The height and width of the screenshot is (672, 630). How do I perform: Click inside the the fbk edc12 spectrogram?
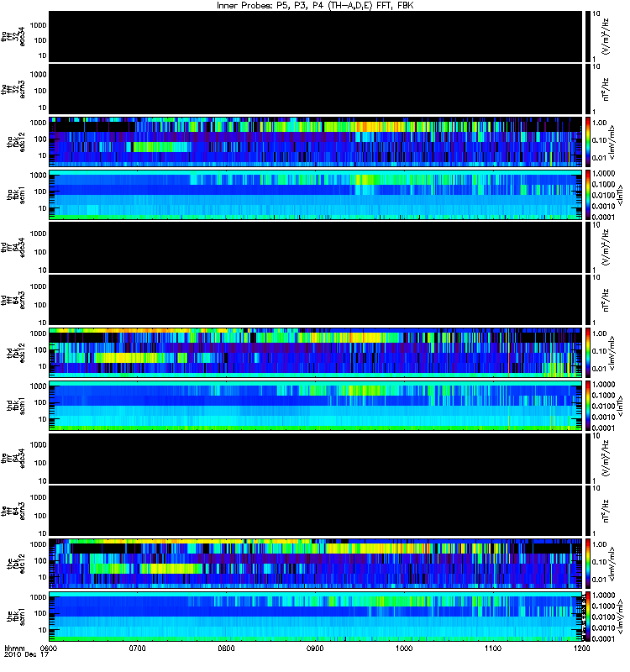pyautogui.click(x=316, y=563)
